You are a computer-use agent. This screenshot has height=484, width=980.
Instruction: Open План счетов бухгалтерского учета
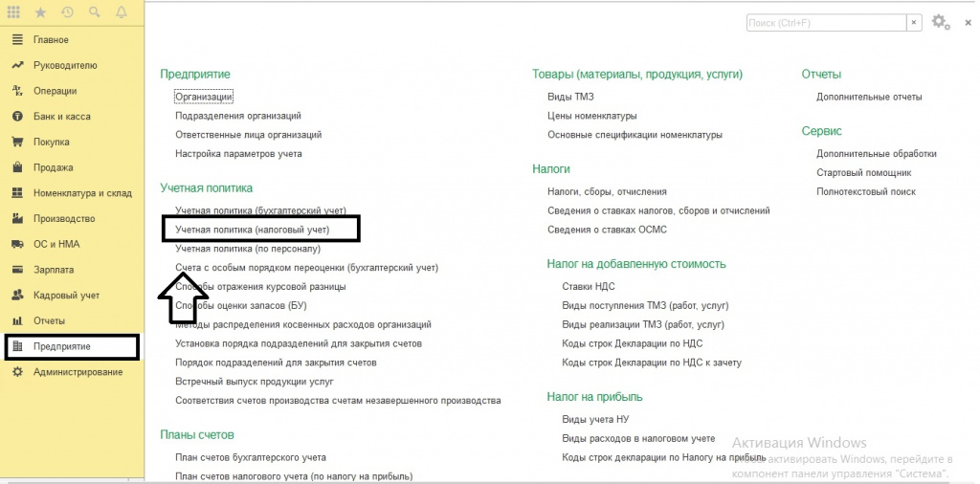click(x=250, y=457)
